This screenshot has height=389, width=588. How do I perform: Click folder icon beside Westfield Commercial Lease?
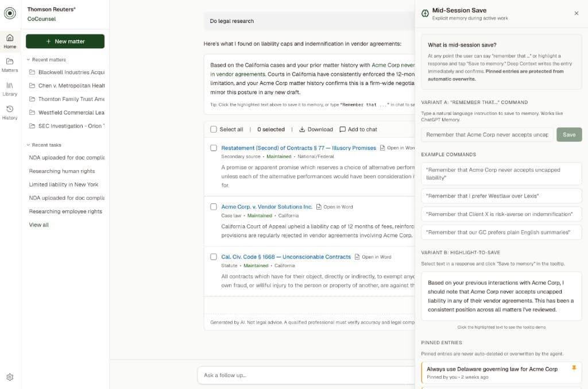pos(32,113)
